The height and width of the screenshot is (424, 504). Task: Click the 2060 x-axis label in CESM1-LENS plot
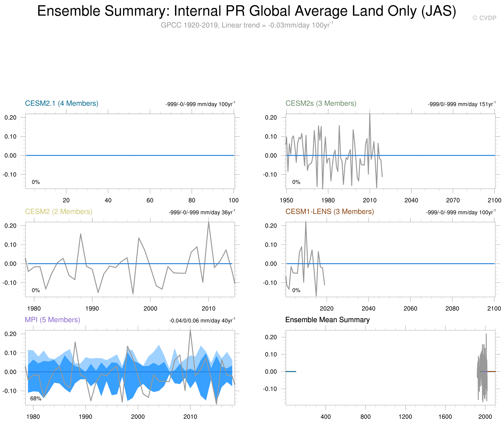click(x=410, y=308)
